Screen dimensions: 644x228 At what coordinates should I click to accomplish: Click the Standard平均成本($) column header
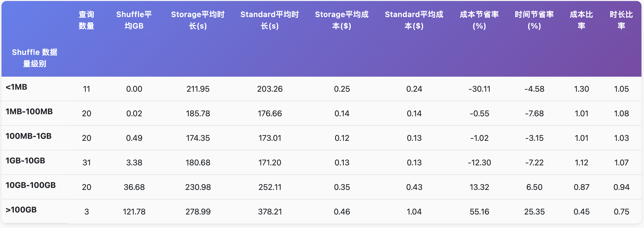(414, 20)
